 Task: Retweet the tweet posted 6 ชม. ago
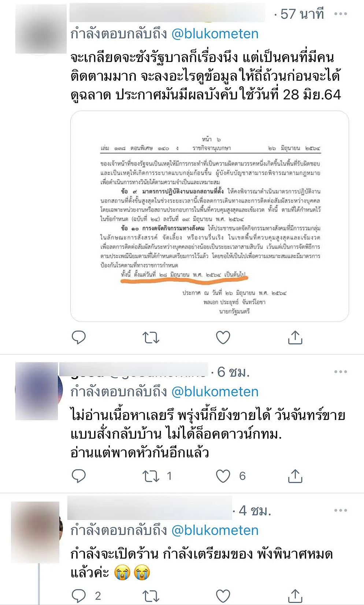151,476
